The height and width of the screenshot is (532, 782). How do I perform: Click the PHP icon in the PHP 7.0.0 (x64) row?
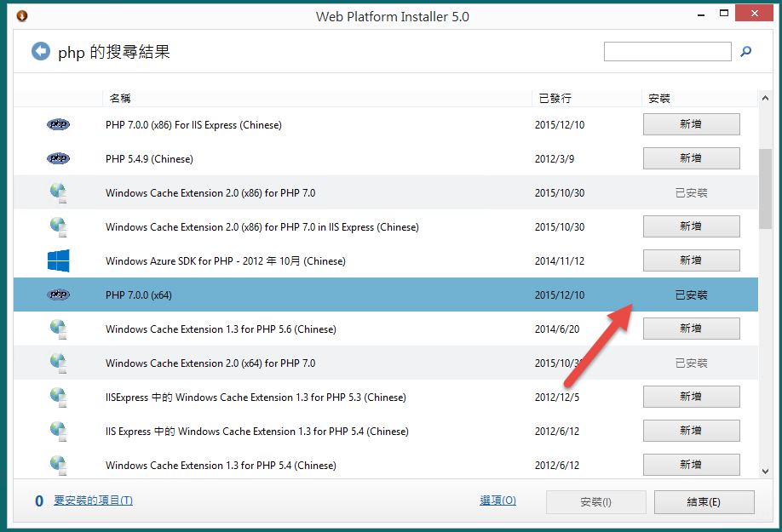click(58, 295)
